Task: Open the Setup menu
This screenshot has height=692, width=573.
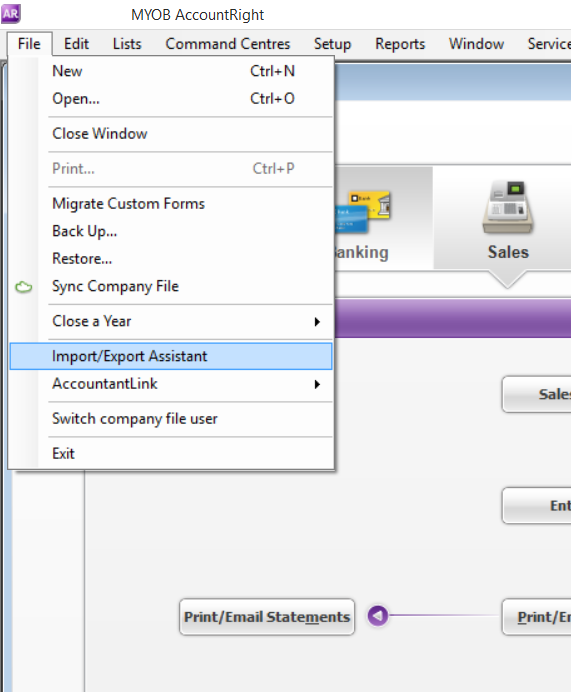Action: point(332,44)
